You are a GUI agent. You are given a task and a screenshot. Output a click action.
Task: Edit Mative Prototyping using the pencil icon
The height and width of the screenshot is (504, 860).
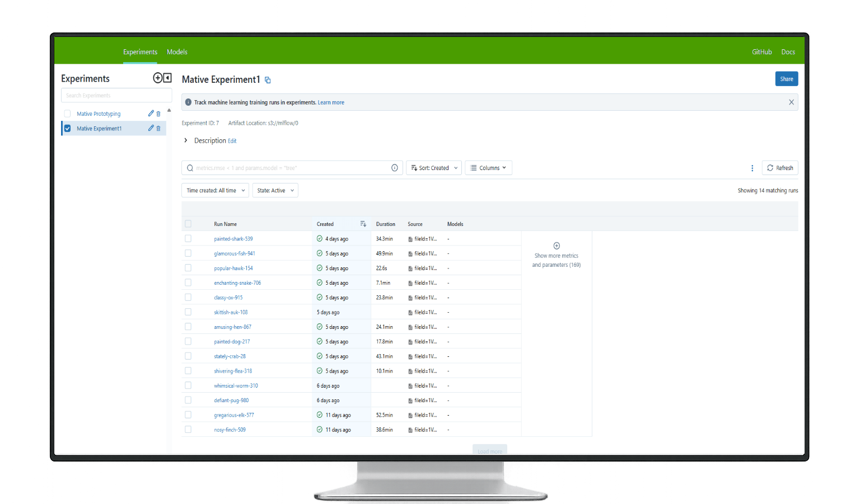(x=150, y=113)
